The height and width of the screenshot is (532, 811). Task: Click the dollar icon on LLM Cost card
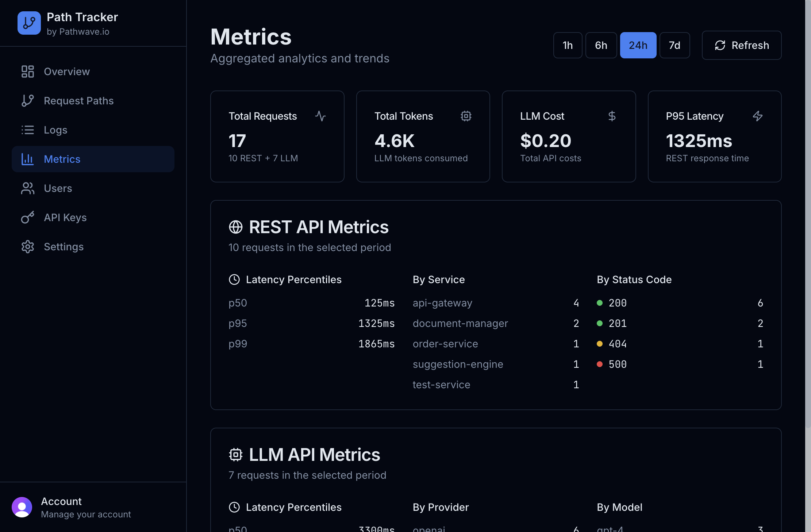coord(612,116)
